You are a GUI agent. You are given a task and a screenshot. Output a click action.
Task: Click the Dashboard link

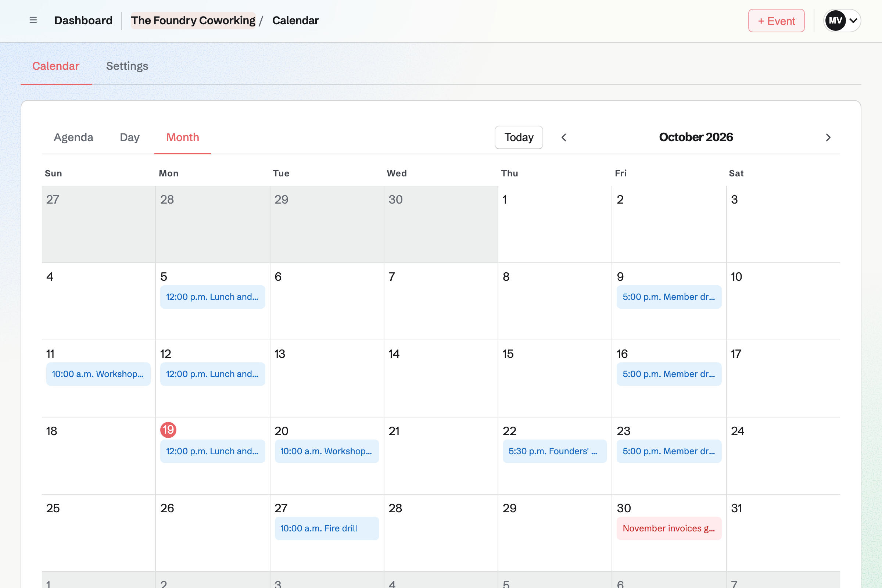pos(83,21)
